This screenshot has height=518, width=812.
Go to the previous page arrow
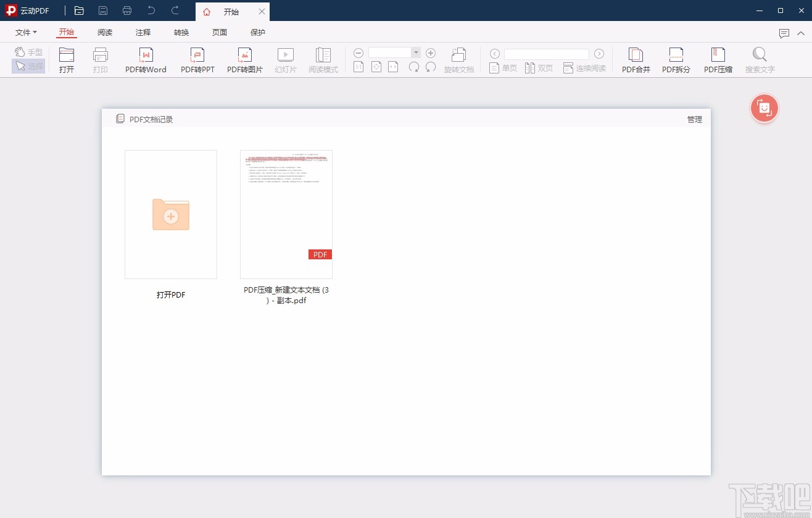(494, 54)
